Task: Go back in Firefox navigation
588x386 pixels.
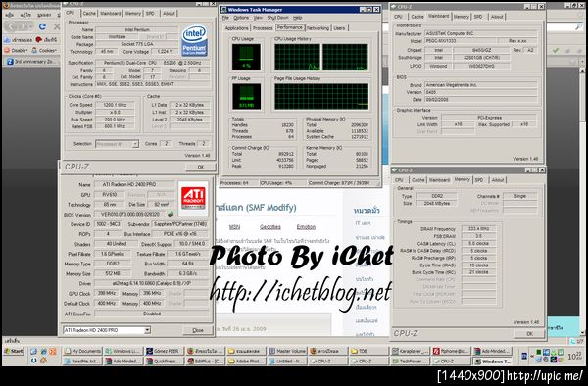Action: coord(11,26)
